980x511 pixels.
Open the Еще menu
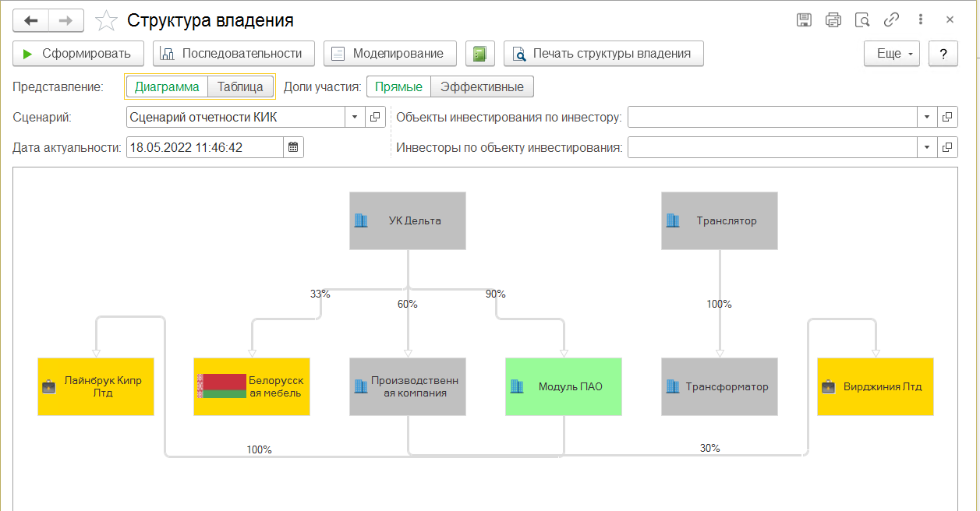(x=892, y=54)
